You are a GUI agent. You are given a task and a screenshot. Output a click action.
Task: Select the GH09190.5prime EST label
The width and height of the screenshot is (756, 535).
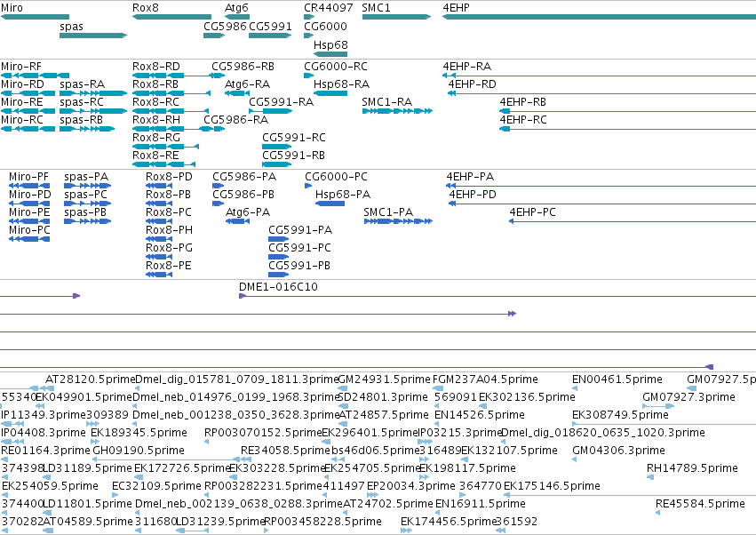(x=139, y=451)
